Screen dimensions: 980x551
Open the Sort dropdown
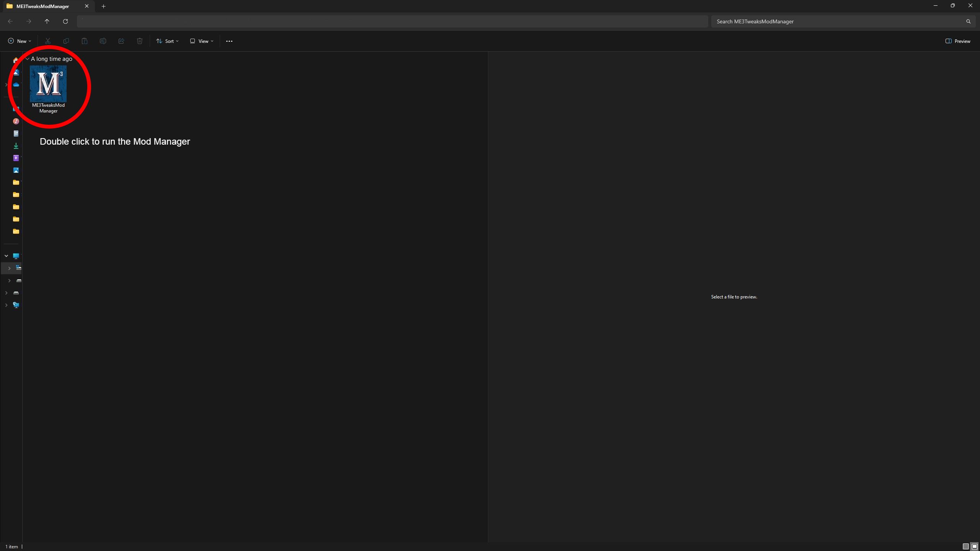167,41
